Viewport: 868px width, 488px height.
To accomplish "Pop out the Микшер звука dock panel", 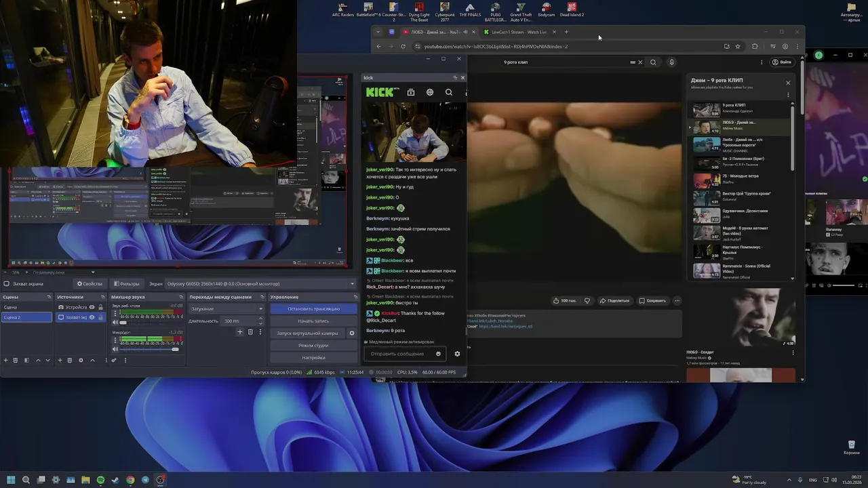I will click(182, 297).
